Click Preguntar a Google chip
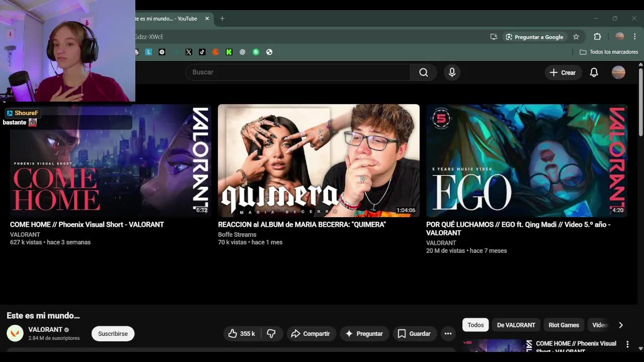Image resolution: width=644 pixels, height=362 pixels. (534, 37)
